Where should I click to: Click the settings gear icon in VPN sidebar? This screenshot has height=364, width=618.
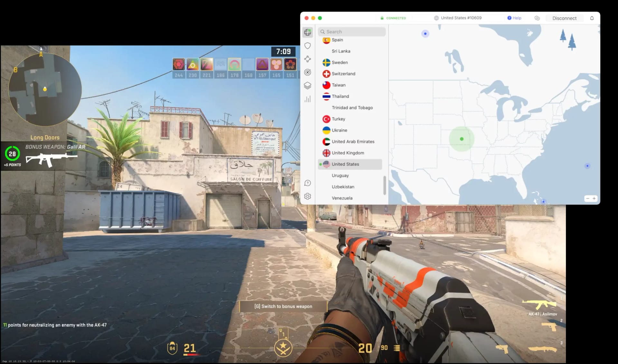coord(308,196)
